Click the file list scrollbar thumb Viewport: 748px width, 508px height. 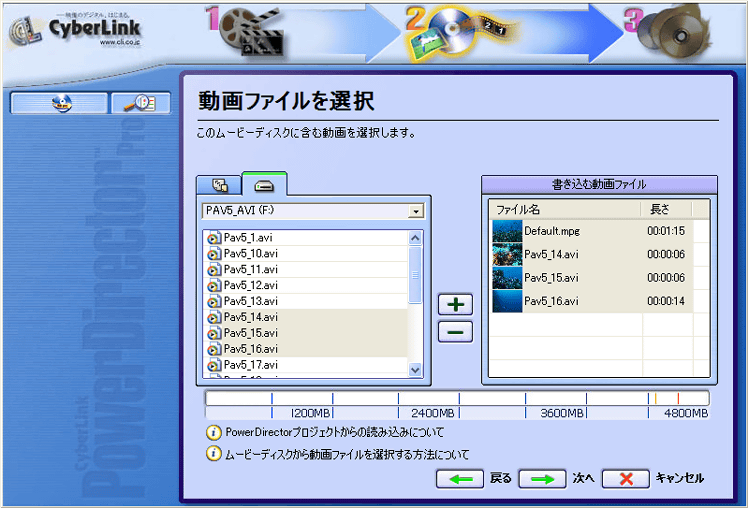(416, 275)
